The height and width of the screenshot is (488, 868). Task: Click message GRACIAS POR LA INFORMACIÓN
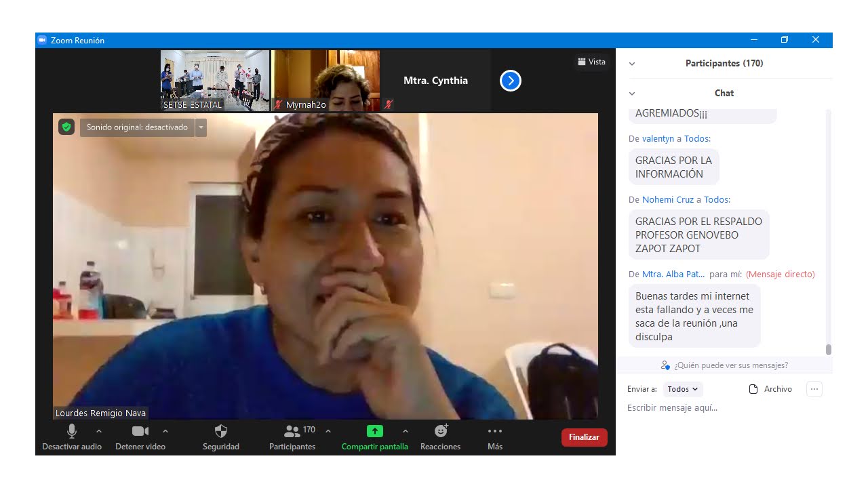pyautogui.click(x=674, y=167)
